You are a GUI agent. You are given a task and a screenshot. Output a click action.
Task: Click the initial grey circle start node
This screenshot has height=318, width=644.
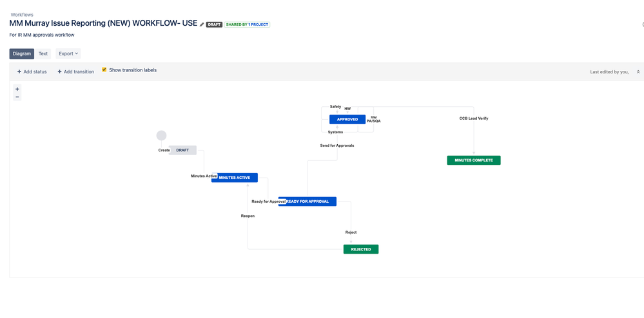pyautogui.click(x=161, y=135)
